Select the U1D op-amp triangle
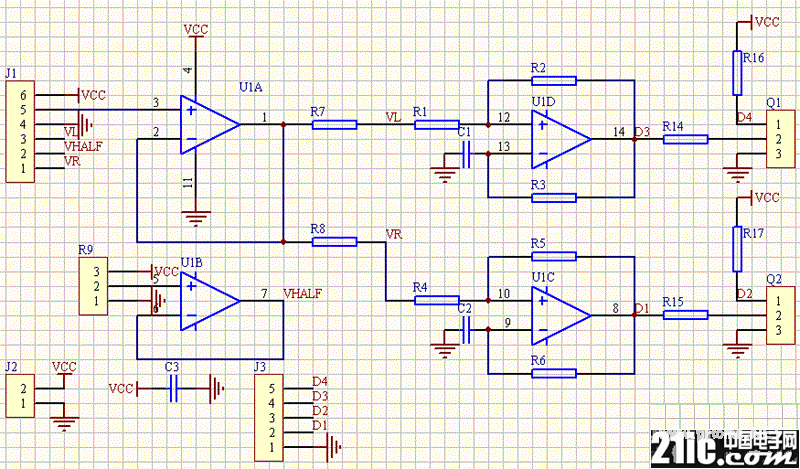The height and width of the screenshot is (469, 800). tap(560, 139)
